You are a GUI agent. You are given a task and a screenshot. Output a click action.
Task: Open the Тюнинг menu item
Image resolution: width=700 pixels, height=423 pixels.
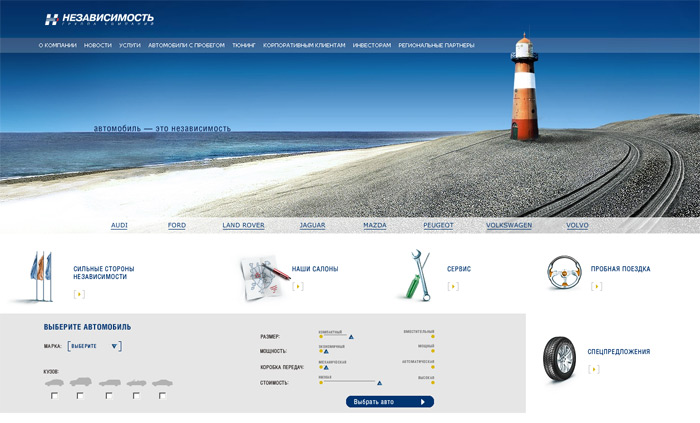(244, 46)
